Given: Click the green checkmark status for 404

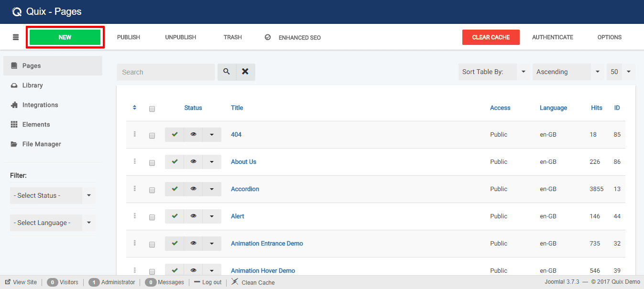Looking at the screenshot, I should coord(175,135).
